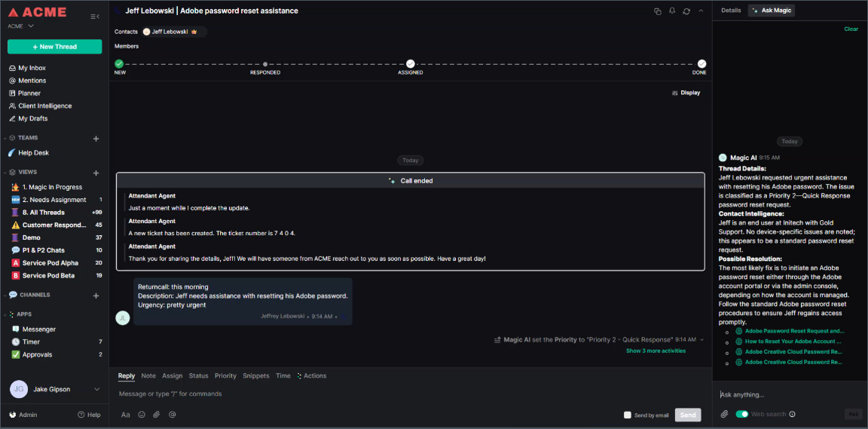868x429 pixels.
Task: Click the reply message input field
Action: click(x=410, y=394)
